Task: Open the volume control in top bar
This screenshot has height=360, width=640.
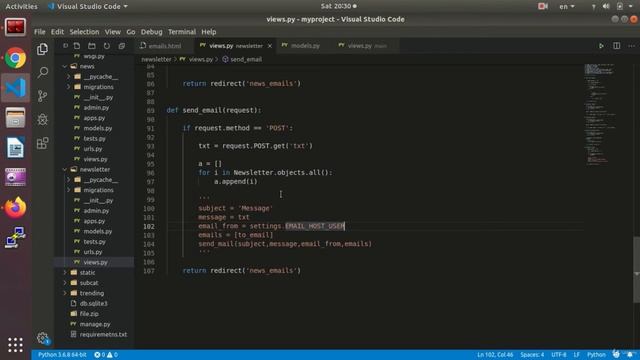Action: click(x=606, y=7)
